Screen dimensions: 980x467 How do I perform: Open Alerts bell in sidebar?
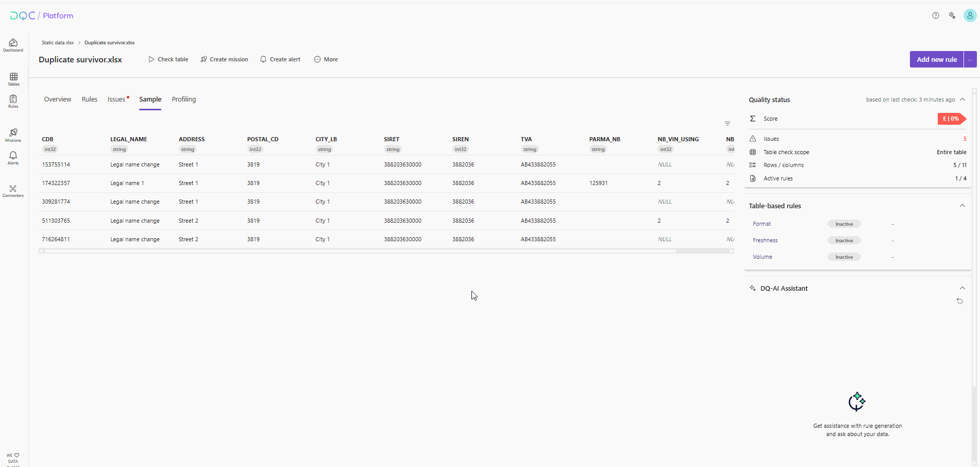pyautogui.click(x=13, y=158)
